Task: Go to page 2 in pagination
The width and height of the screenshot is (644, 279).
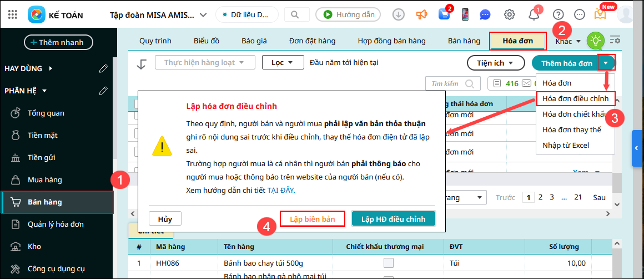Action: click(x=541, y=197)
